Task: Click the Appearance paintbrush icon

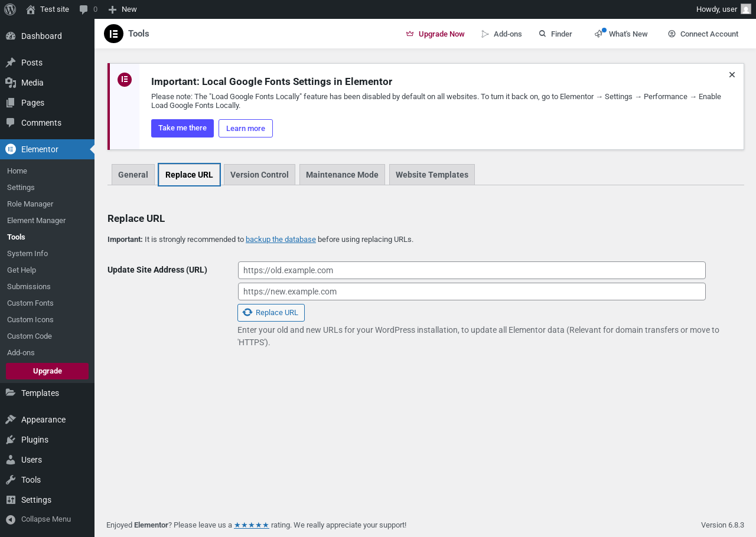Action: [x=11, y=420]
